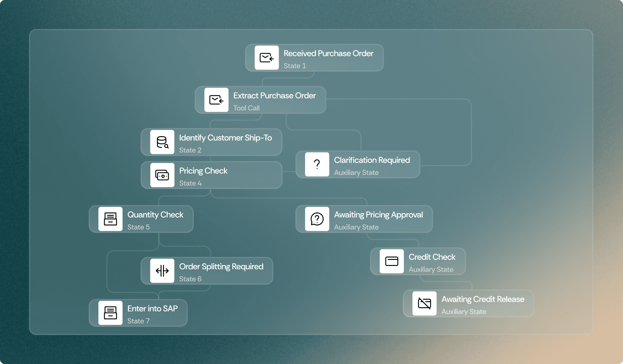Image resolution: width=623 pixels, height=364 pixels.
Task: Select the Received Purchase Order title
Action: coord(328,53)
